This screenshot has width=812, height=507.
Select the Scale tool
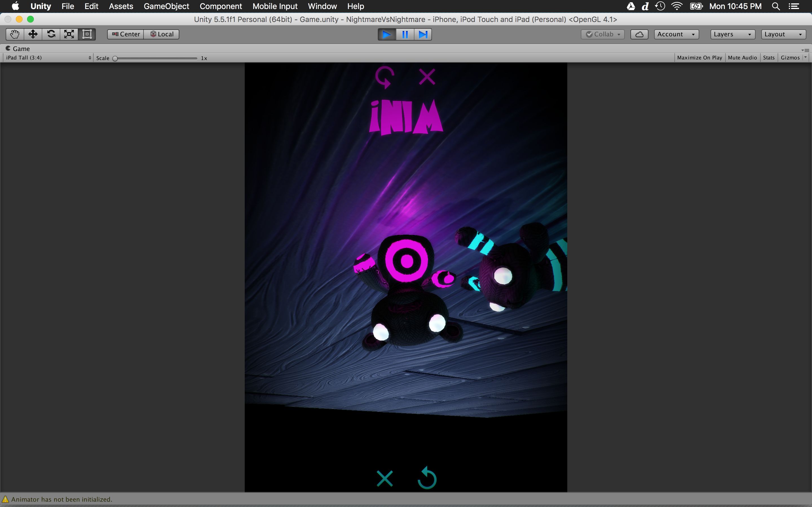click(x=69, y=34)
